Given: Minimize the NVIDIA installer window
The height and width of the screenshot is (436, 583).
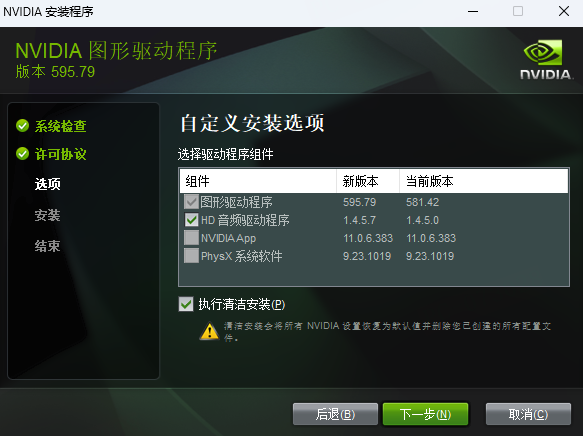Looking at the screenshot, I should click(x=473, y=12).
